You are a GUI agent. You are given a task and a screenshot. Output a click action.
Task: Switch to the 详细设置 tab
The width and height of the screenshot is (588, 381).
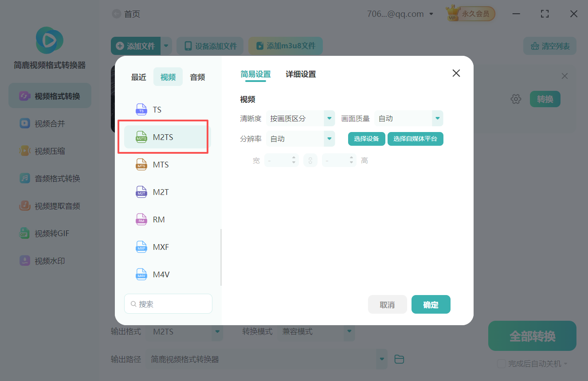tap(300, 74)
